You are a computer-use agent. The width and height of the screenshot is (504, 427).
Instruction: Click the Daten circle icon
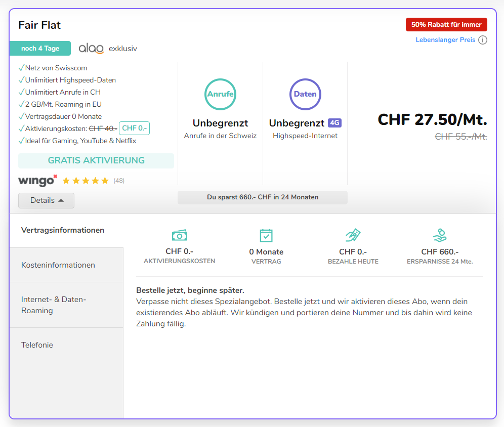pyautogui.click(x=305, y=94)
